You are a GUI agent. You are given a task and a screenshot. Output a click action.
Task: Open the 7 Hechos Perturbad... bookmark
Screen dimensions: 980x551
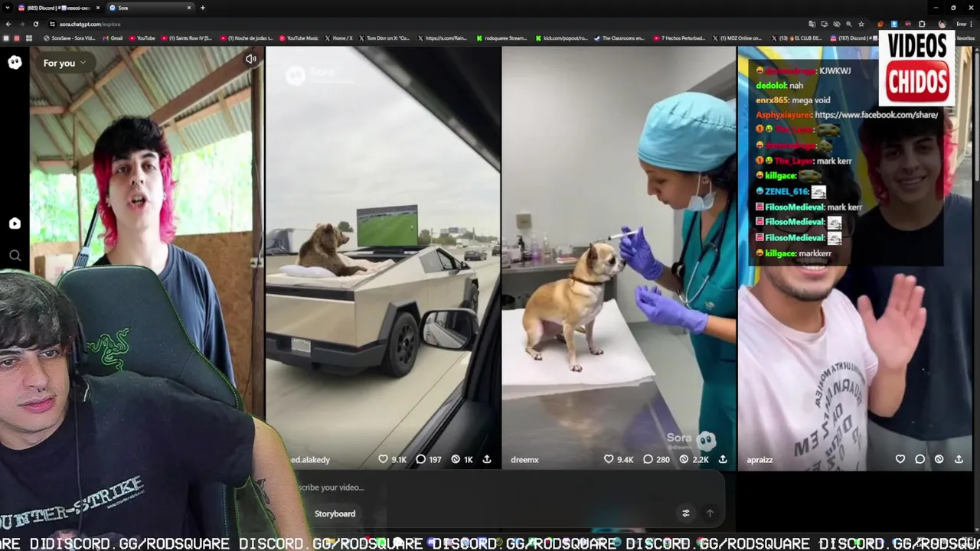click(x=679, y=37)
